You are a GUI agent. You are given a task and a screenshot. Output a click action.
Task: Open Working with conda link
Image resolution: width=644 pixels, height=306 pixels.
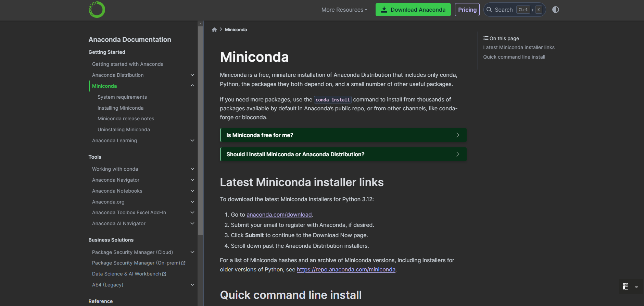click(115, 169)
